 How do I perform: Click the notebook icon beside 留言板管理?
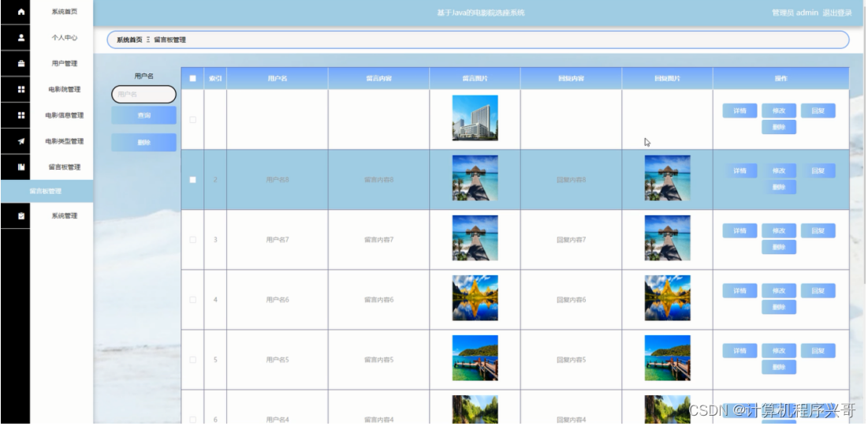21,166
